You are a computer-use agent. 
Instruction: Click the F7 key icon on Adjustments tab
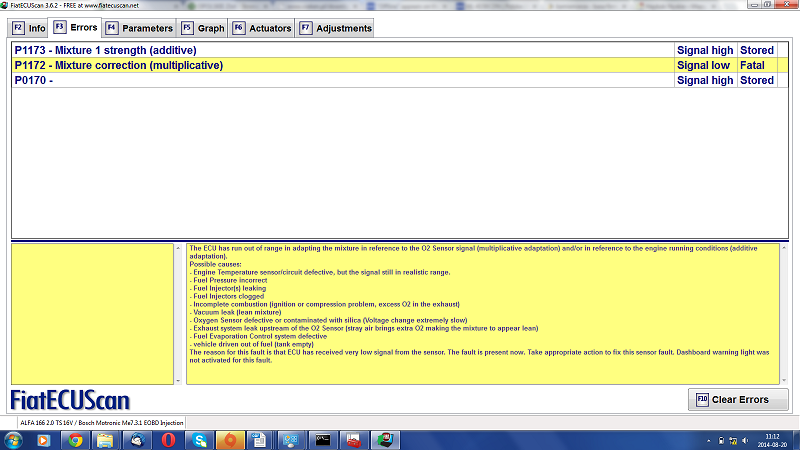(305, 28)
